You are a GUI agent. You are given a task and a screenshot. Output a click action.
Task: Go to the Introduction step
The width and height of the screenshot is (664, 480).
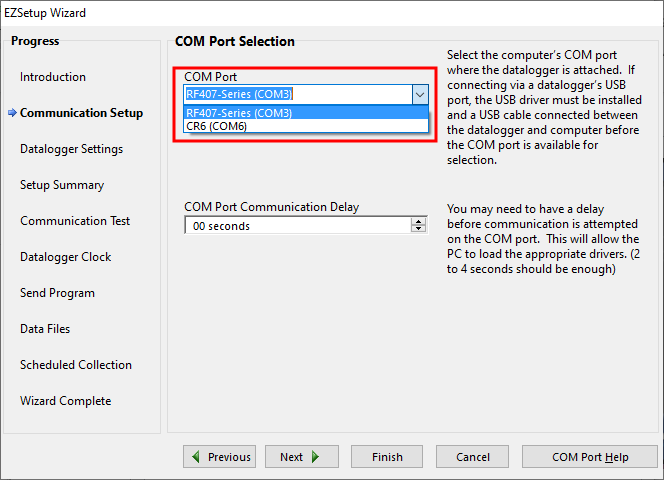tap(53, 77)
